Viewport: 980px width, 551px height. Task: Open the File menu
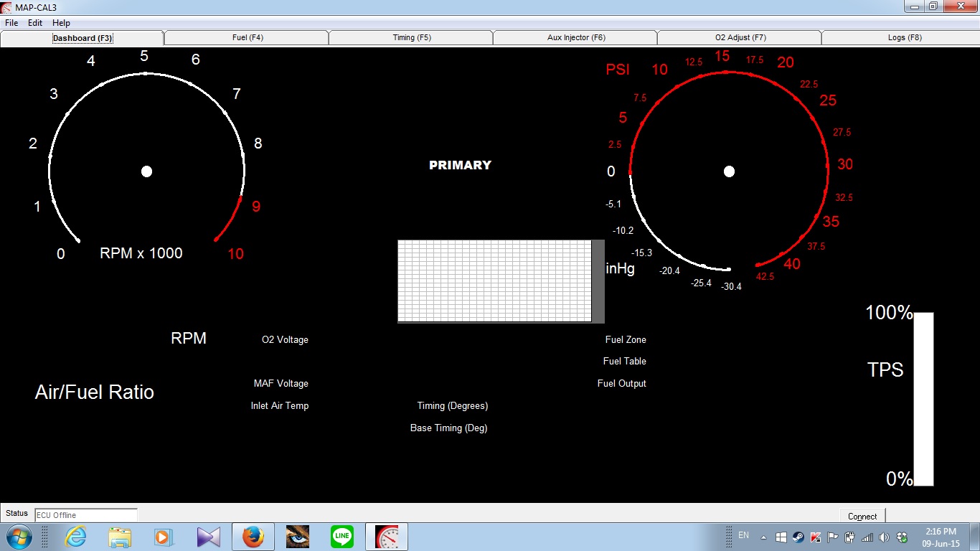(x=11, y=22)
